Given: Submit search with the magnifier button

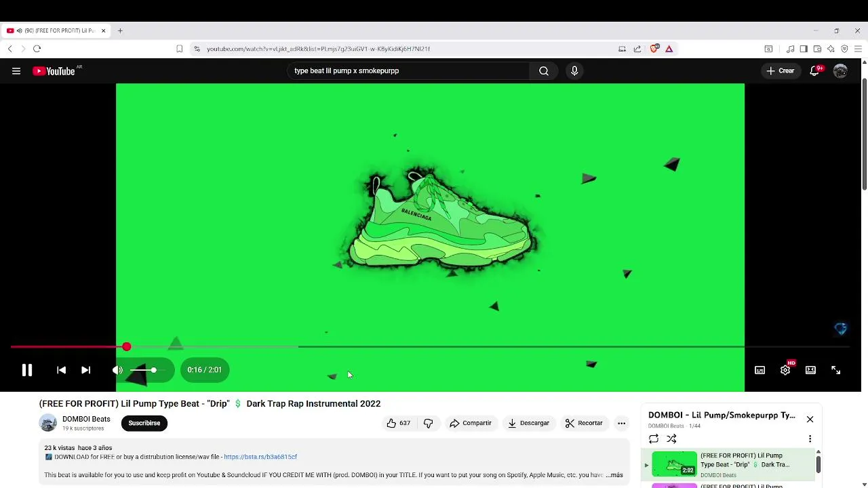Looking at the screenshot, I should tap(544, 70).
